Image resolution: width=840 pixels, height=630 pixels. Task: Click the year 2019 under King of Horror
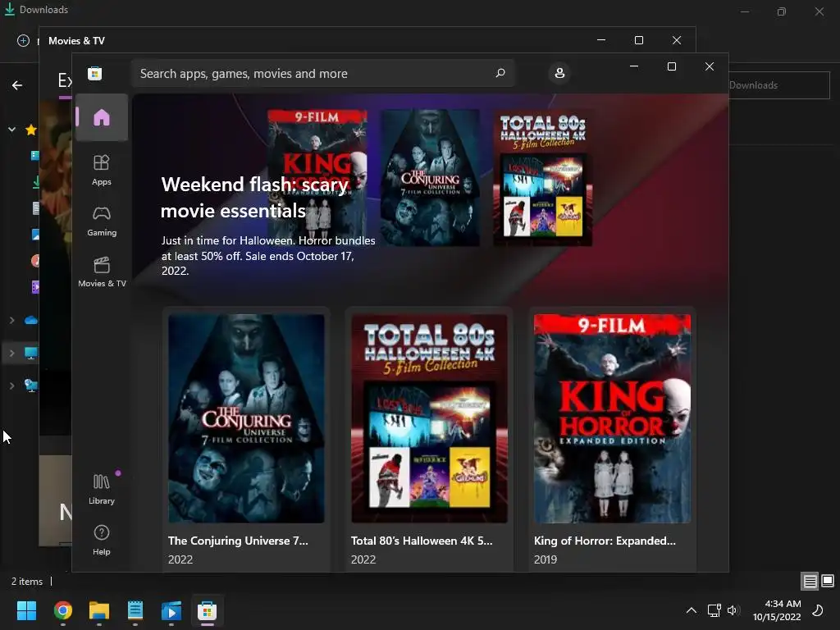point(546,559)
